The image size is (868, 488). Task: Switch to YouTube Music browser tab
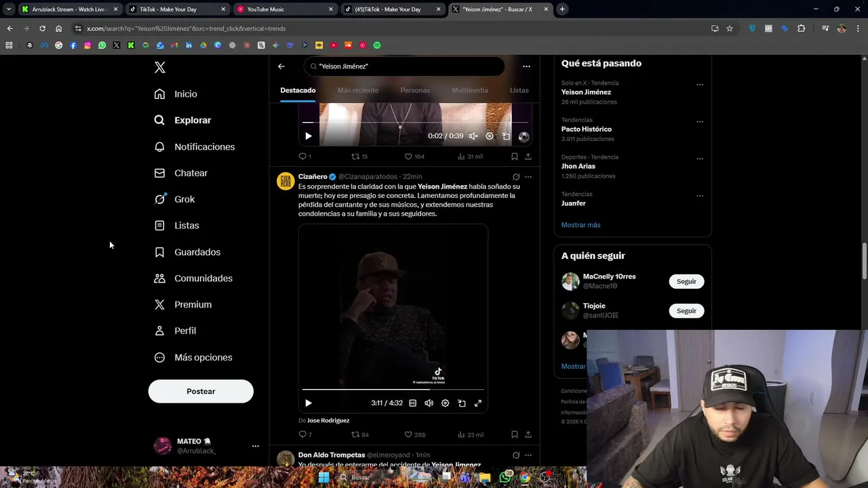tap(285, 9)
